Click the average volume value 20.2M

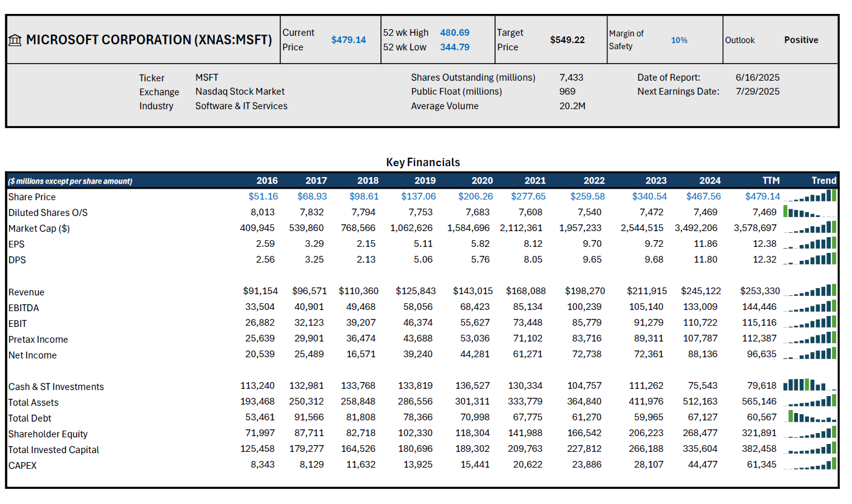[x=572, y=106]
